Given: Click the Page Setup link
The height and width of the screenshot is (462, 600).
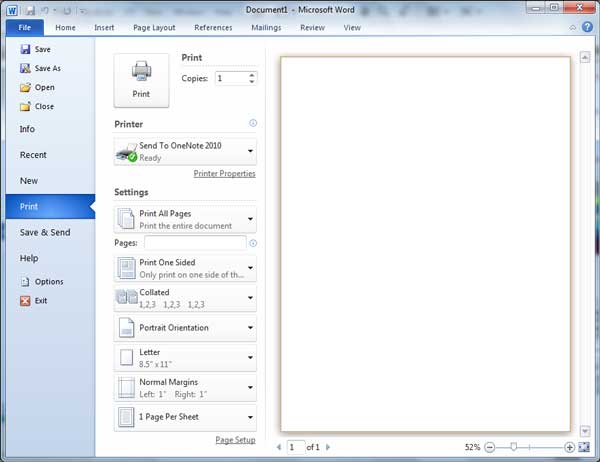Looking at the screenshot, I should click(x=235, y=440).
